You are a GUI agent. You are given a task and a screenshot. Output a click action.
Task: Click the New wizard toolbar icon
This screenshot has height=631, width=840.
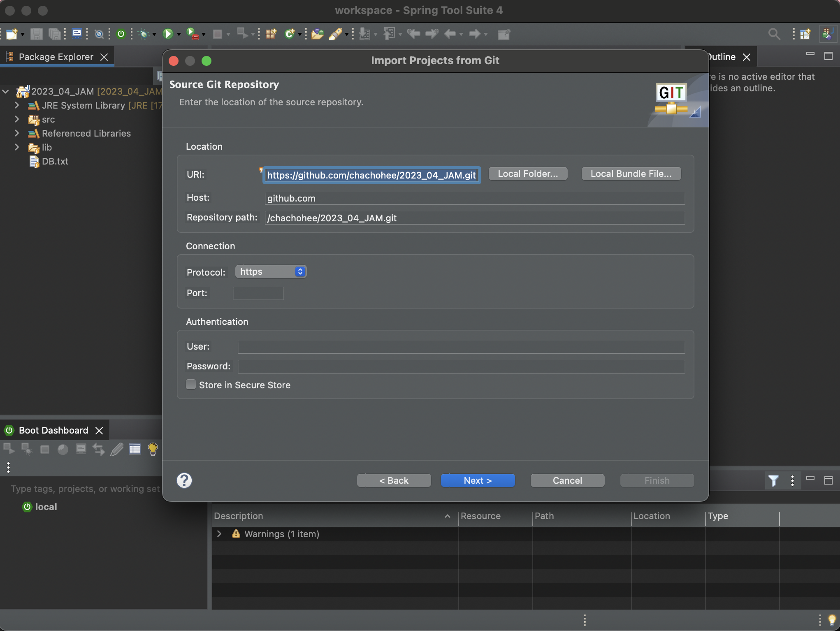click(x=12, y=34)
